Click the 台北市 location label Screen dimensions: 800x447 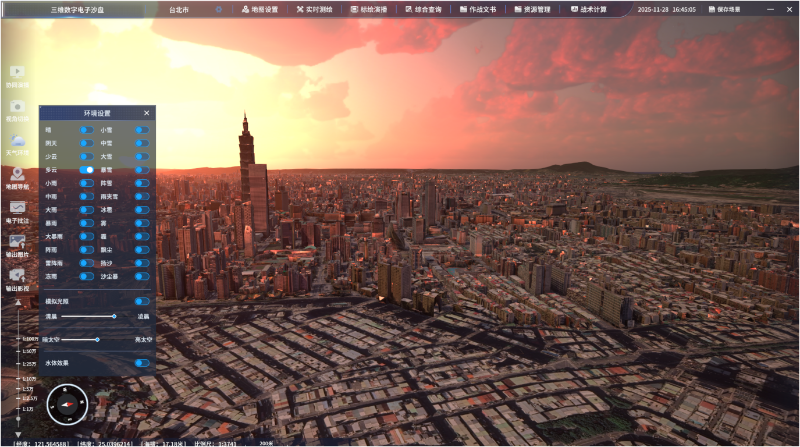click(179, 9)
